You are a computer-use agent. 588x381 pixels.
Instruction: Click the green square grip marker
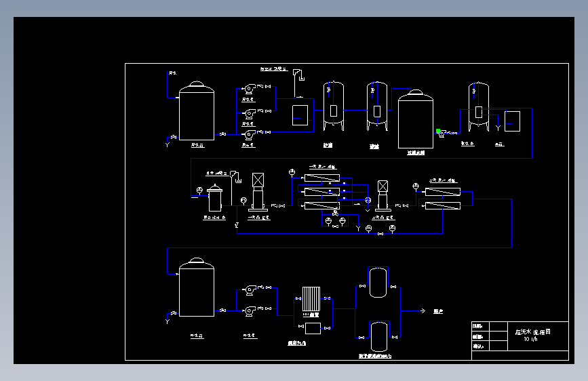click(438, 131)
